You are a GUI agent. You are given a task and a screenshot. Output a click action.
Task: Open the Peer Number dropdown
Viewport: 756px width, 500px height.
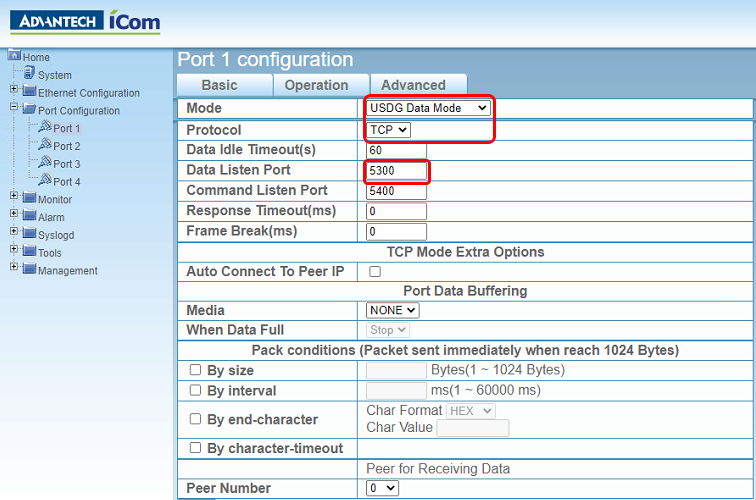click(x=382, y=488)
